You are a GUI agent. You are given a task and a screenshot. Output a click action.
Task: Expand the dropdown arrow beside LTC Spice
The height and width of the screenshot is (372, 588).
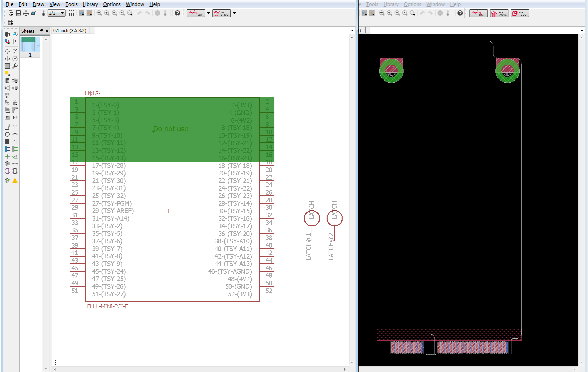pyautogui.click(x=234, y=13)
